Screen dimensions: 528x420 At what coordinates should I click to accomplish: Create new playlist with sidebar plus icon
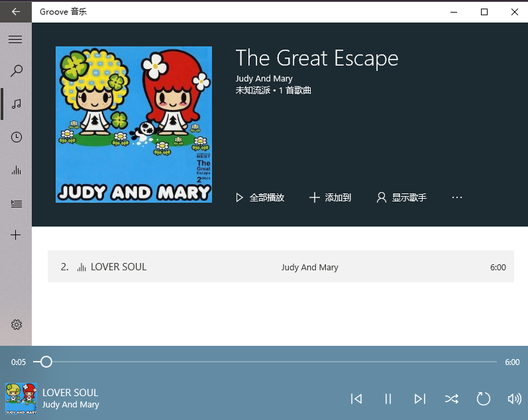pyautogui.click(x=15, y=235)
